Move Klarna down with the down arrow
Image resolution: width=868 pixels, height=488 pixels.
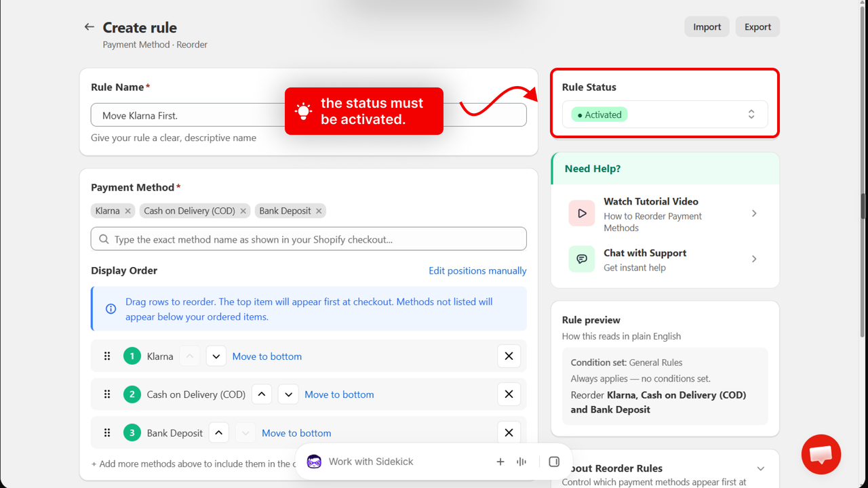[x=216, y=356]
